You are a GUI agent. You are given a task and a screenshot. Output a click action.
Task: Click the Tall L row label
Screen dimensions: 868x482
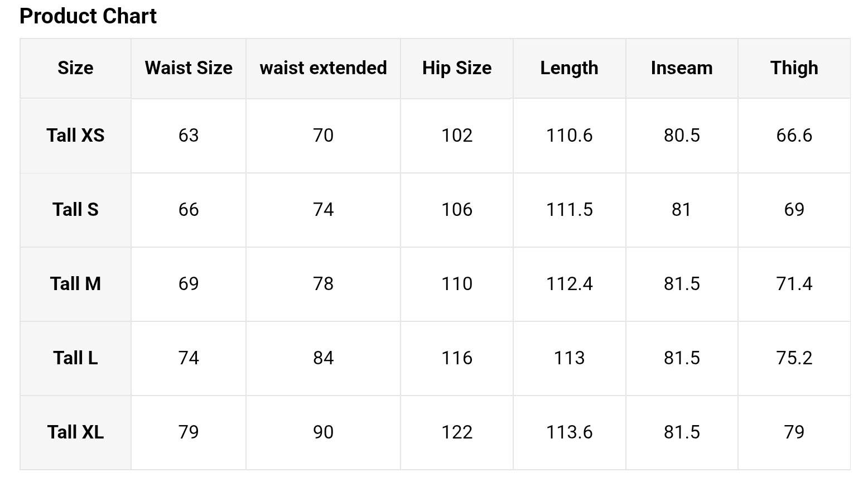click(75, 358)
